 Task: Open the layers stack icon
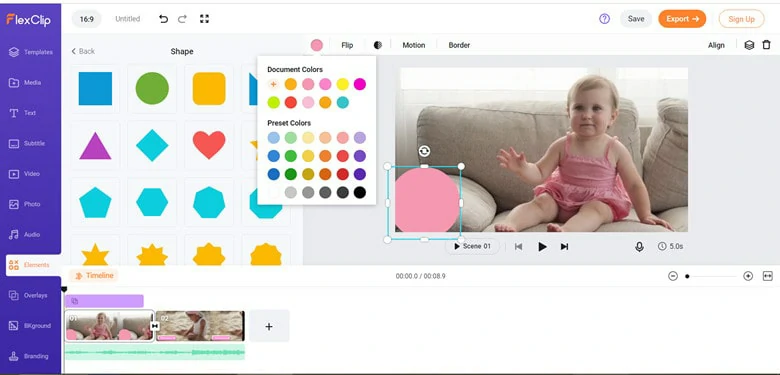[749, 45]
